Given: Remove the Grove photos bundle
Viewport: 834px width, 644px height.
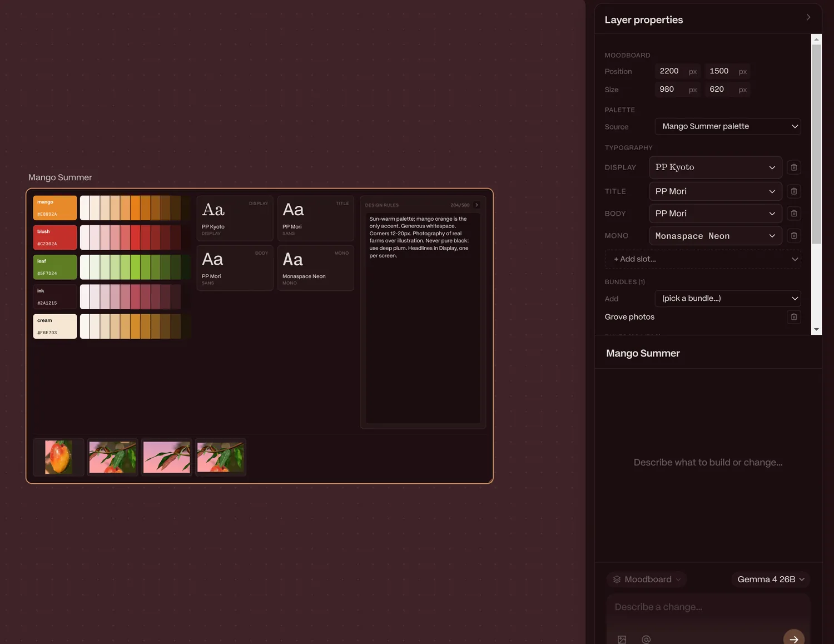Looking at the screenshot, I should click(793, 317).
